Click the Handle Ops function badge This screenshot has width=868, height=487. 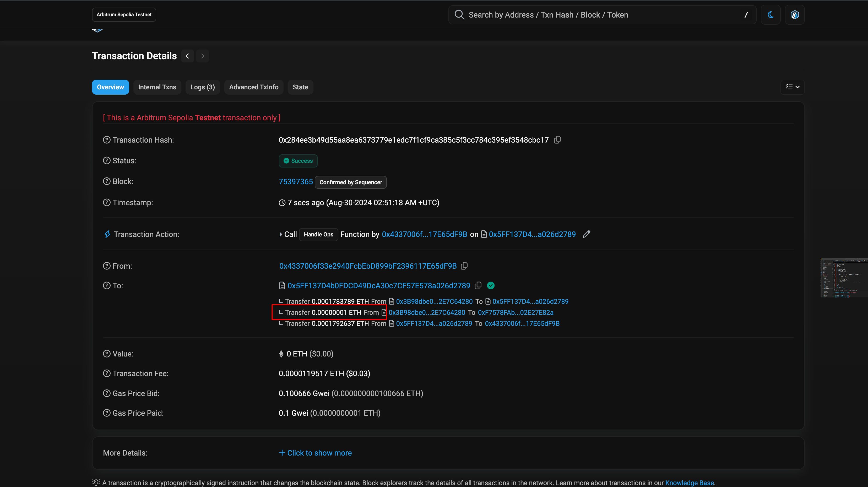318,234
